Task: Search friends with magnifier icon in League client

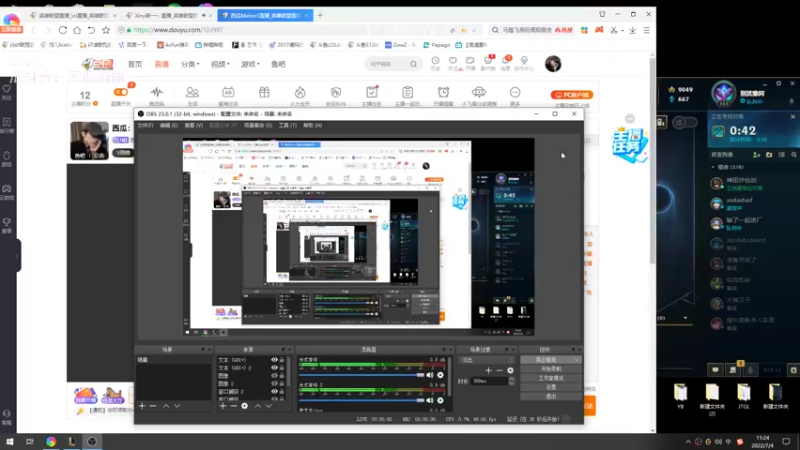Action: pyautogui.click(x=794, y=155)
